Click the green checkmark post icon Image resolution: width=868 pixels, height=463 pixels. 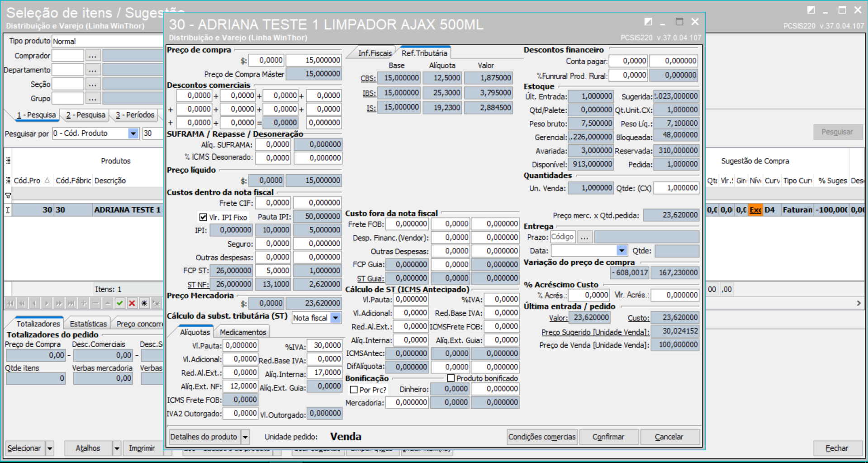[x=120, y=303]
